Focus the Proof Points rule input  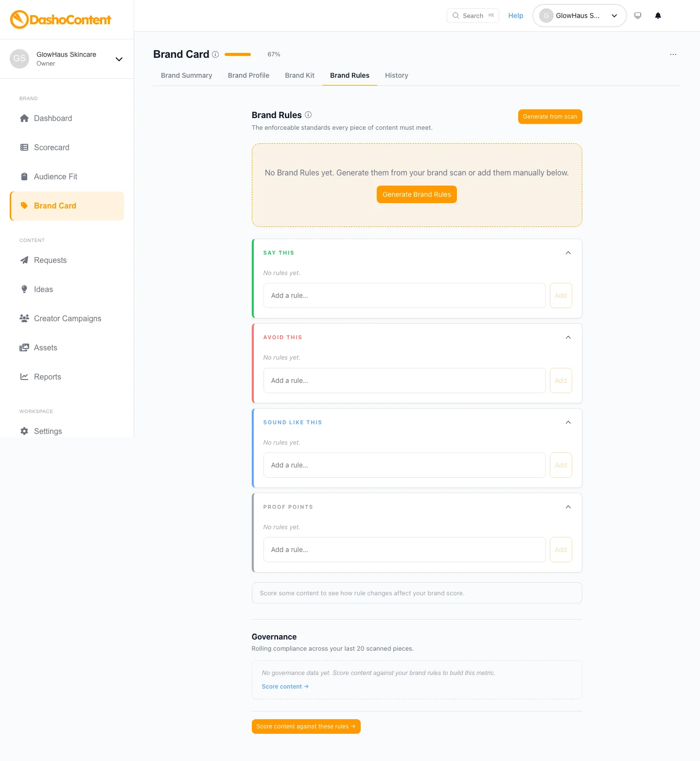(x=404, y=550)
